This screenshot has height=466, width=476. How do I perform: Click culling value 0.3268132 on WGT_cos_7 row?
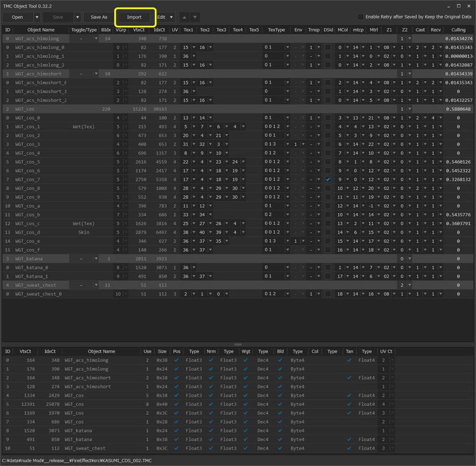[458, 179]
